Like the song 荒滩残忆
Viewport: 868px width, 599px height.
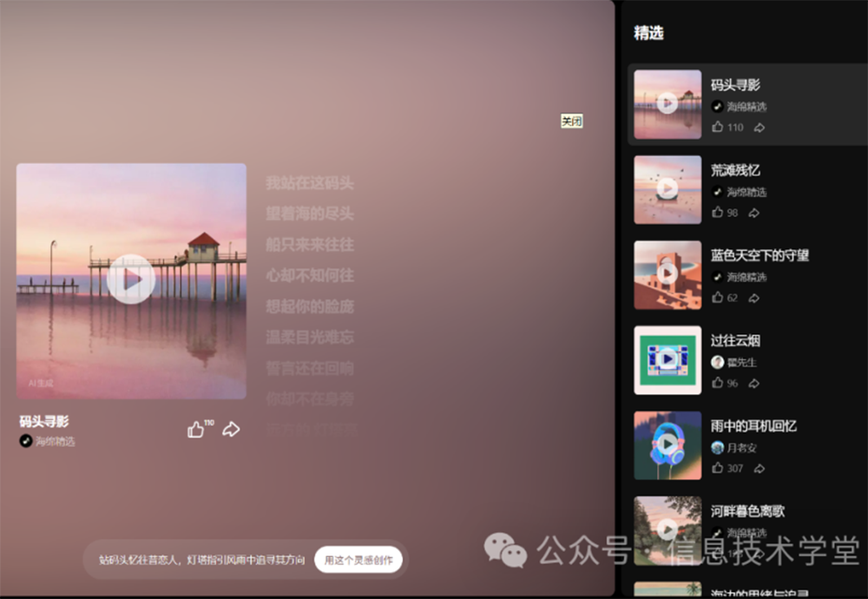(x=718, y=213)
